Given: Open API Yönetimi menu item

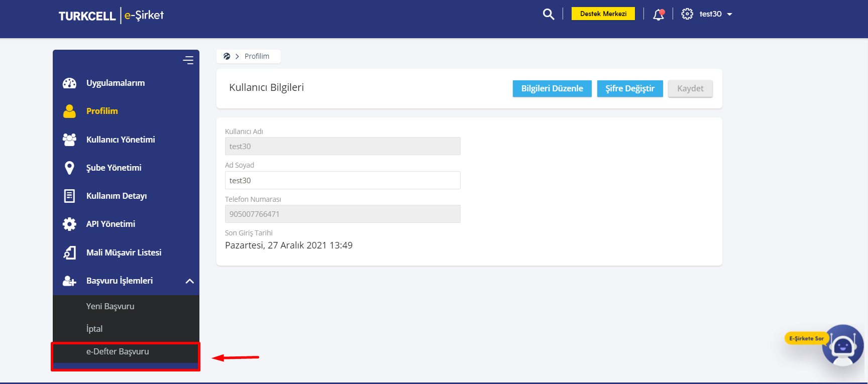Looking at the screenshot, I should [111, 224].
